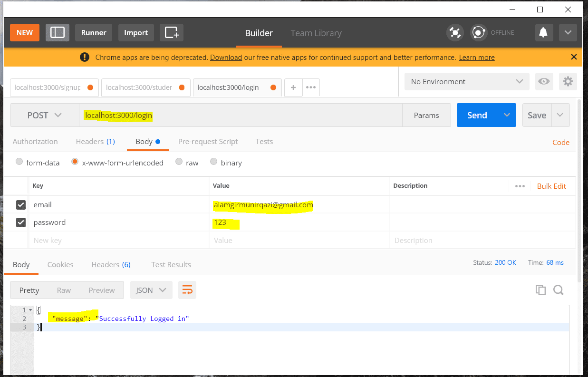This screenshot has height=377, width=588.
Task: Click the blue Send button
Action: 477,115
